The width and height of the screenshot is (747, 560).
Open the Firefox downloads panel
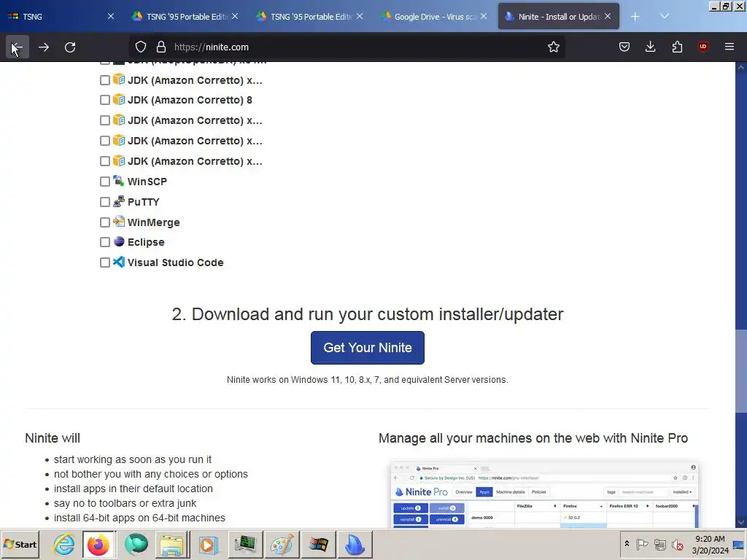(650, 47)
